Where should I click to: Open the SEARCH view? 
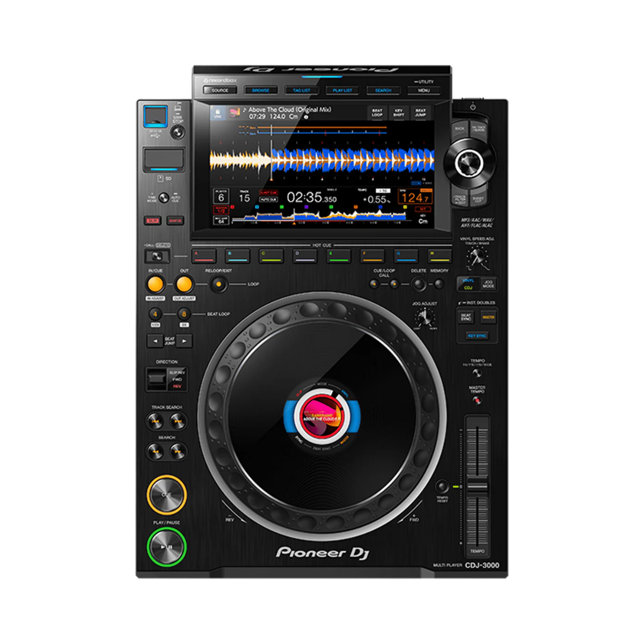(383, 90)
